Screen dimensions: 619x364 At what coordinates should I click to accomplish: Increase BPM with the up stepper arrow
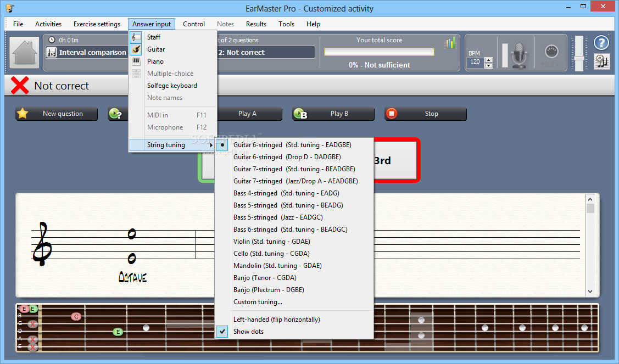point(489,60)
